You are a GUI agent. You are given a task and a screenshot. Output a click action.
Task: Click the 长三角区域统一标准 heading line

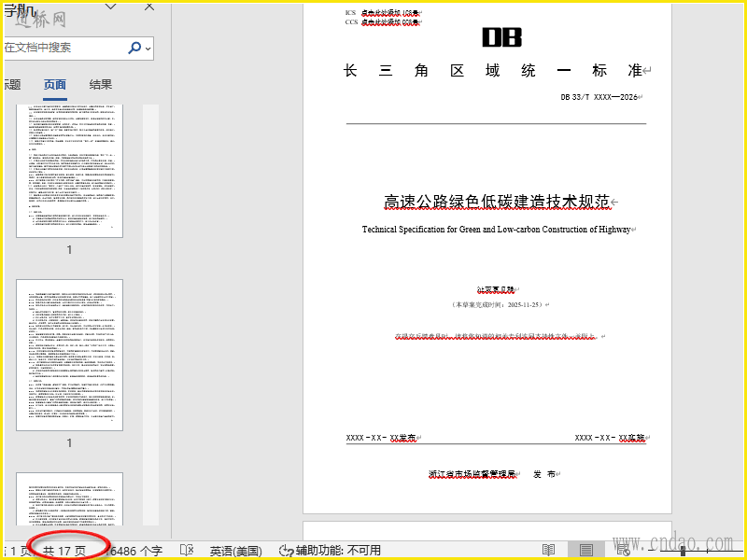(493, 71)
